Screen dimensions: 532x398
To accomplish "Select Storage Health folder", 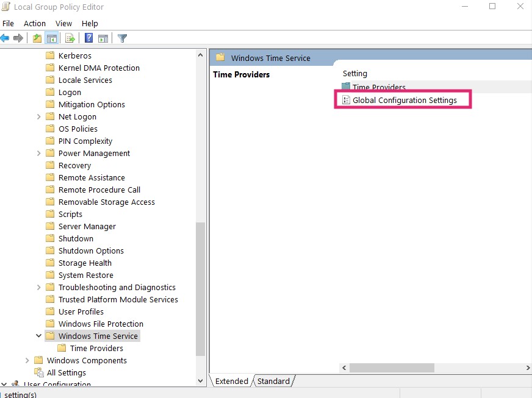I will tap(85, 263).
